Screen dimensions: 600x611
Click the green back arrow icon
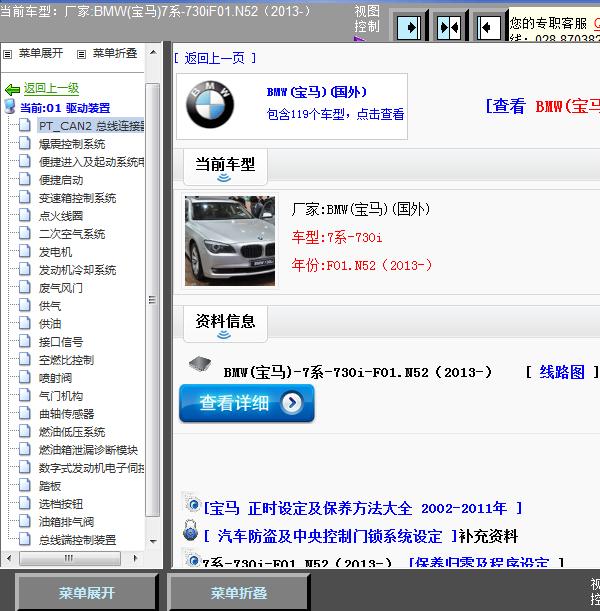click(x=12, y=90)
